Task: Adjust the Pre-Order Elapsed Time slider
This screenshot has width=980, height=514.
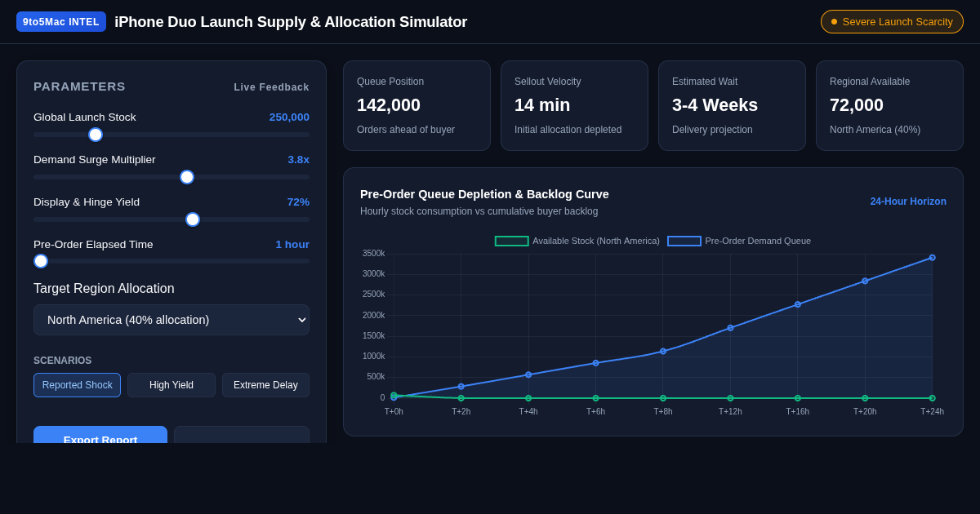Action: click(x=171, y=261)
